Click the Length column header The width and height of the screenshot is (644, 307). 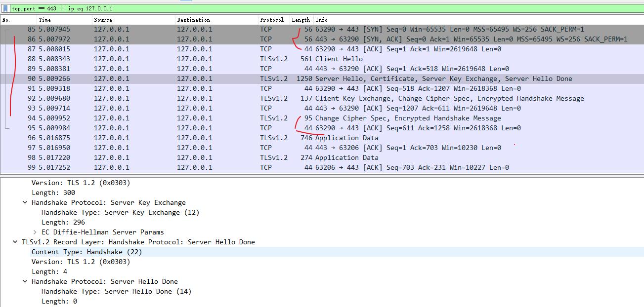(301, 20)
